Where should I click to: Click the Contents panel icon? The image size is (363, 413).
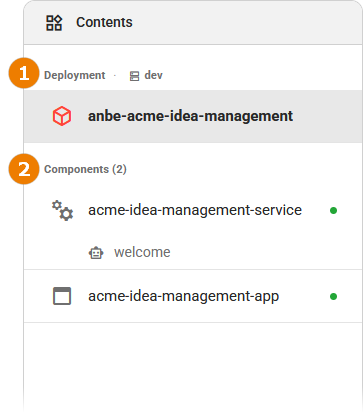coord(54,23)
